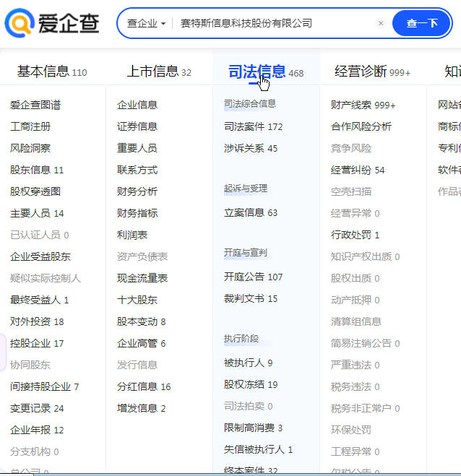Screen dimensions: 461x476
Task: Click the grayed 疑似实际控制人 entry
Action: tap(46, 278)
